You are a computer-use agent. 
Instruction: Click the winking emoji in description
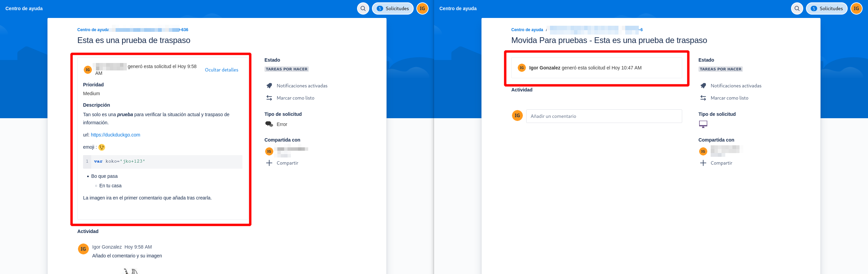[102, 147]
